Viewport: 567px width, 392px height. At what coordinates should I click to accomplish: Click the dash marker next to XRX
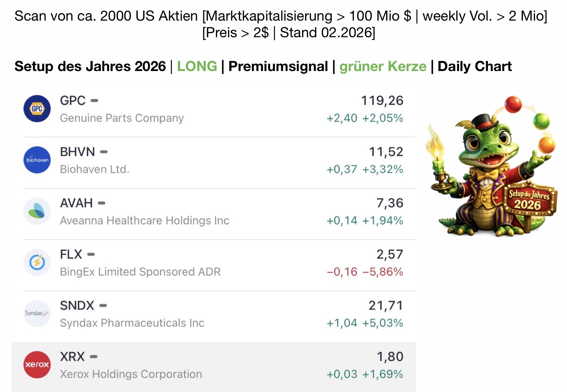(94, 357)
